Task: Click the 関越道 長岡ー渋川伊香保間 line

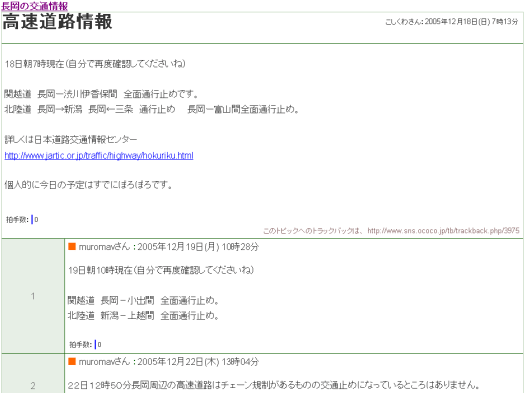Action: (x=101, y=94)
